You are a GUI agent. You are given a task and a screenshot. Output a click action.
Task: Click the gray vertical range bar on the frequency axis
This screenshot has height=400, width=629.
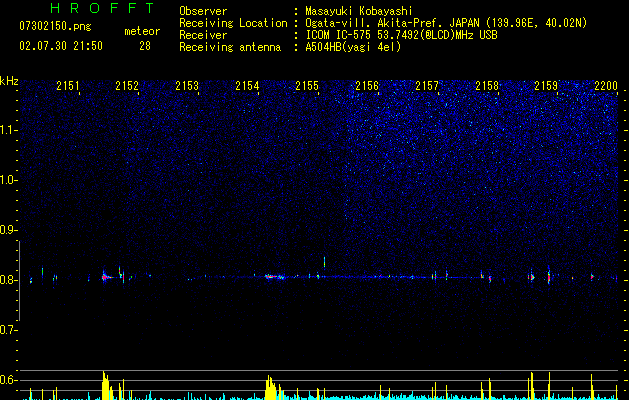coord(19,281)
